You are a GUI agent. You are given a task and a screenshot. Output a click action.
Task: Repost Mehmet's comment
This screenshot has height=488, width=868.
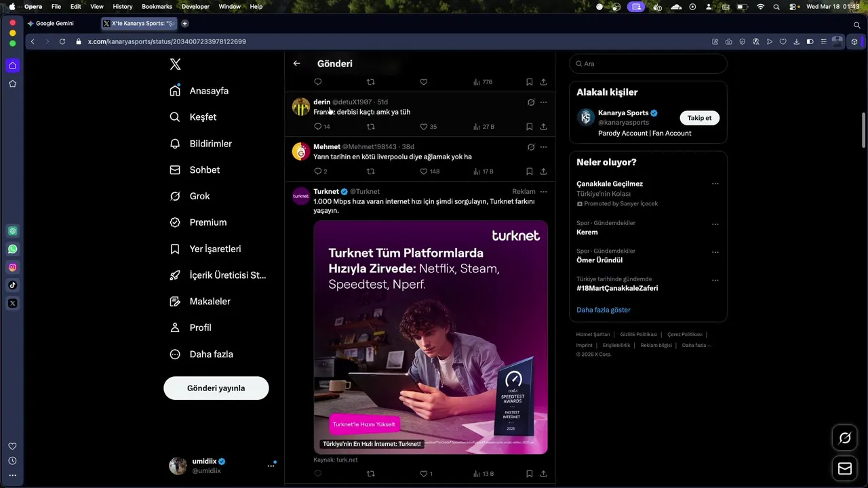(370, 171)
